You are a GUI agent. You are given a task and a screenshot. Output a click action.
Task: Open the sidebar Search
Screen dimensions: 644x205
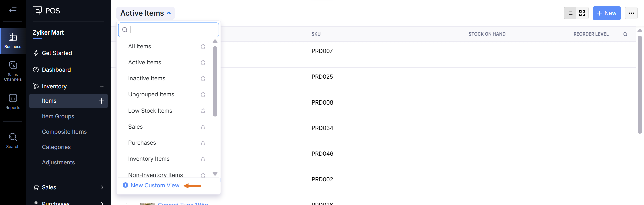[x=13, y=141]
